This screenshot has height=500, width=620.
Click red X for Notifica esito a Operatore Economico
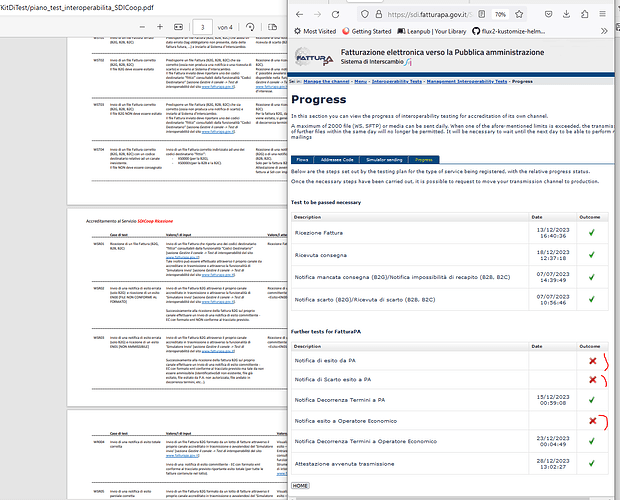[592, 421]
